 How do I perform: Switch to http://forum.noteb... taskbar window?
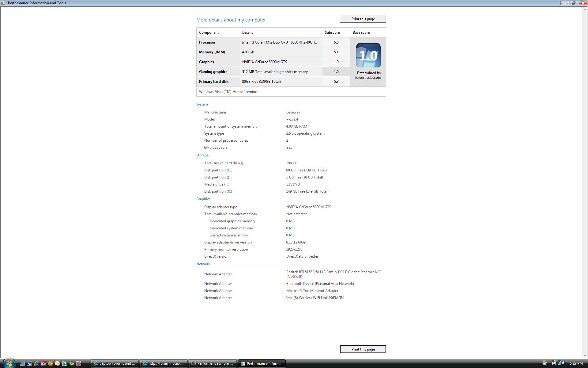click(164, 363)
